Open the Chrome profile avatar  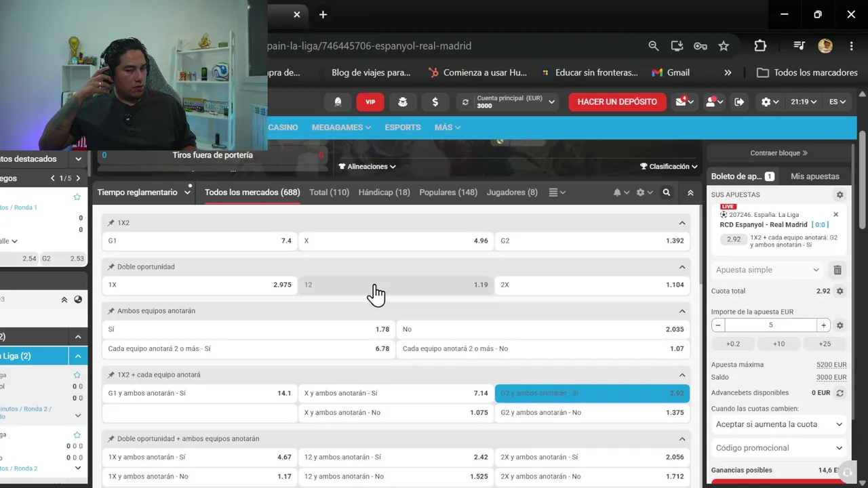click(825, 46)
